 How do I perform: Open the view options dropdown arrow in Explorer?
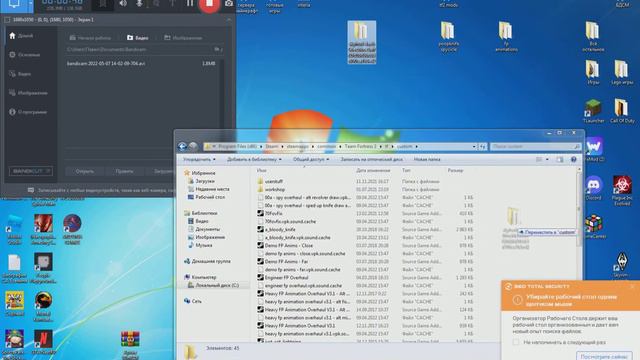[547, 160]
